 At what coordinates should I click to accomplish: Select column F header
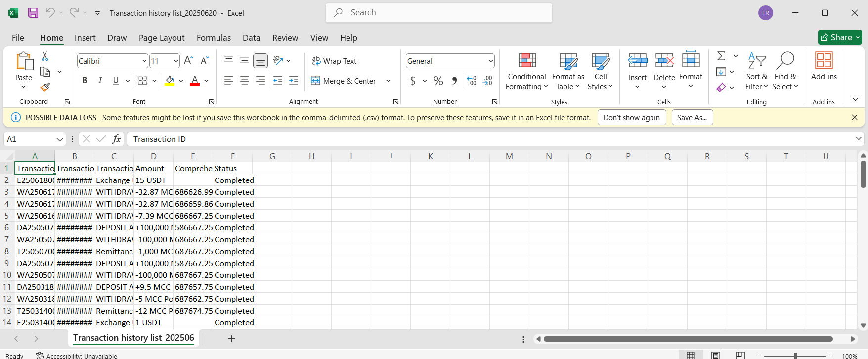[232, 156]
